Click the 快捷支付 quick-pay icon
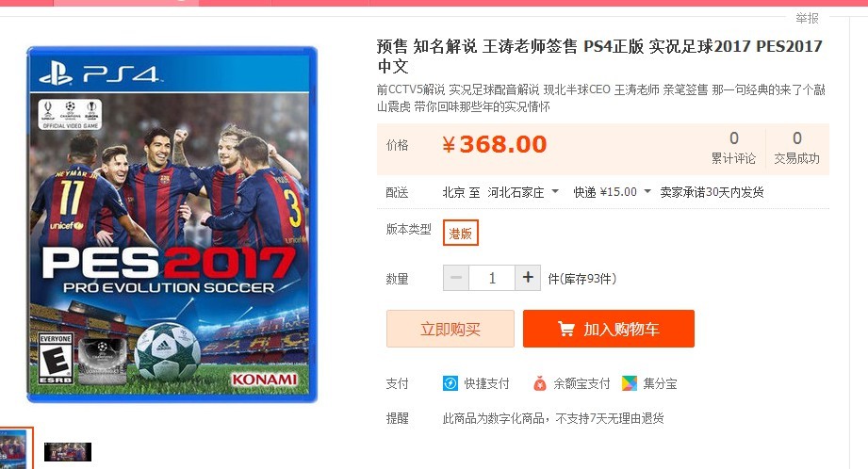Image resolution: width=868 pixels, height=469 pixels. 450,383
